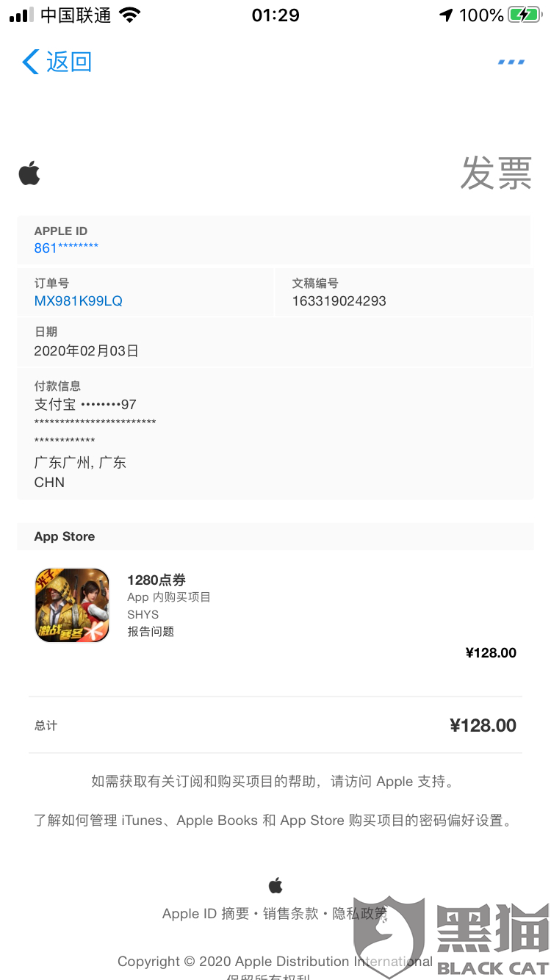Open the three-dot more options menu

pos(511,62)
